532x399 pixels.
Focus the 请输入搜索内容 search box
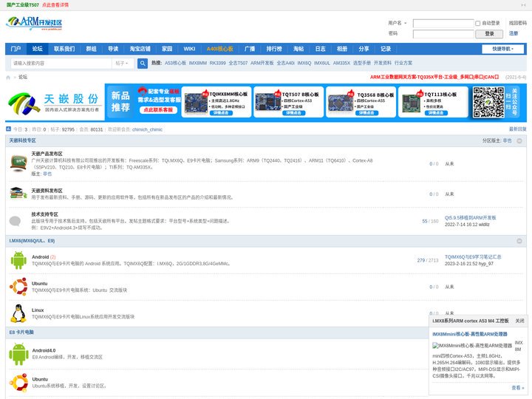[x=61, y=64]
